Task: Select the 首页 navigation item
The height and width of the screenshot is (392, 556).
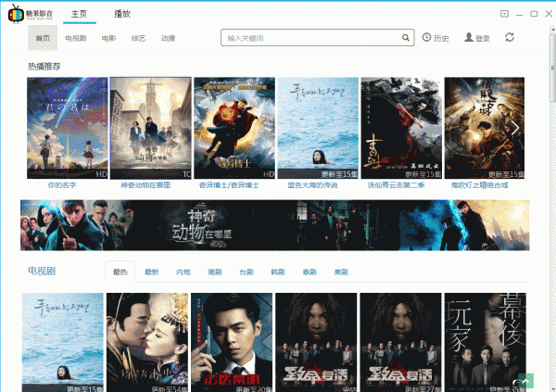Action: coord(43,38)
